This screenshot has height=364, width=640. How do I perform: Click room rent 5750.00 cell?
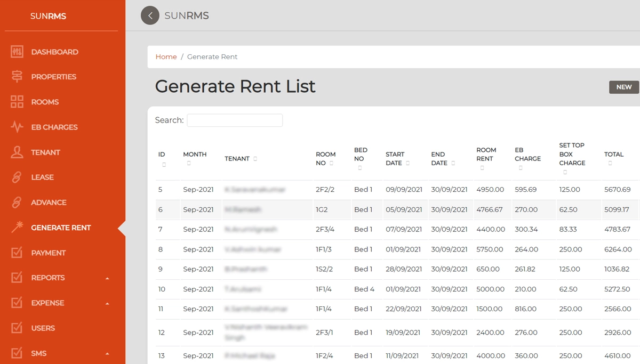(490, 249)
